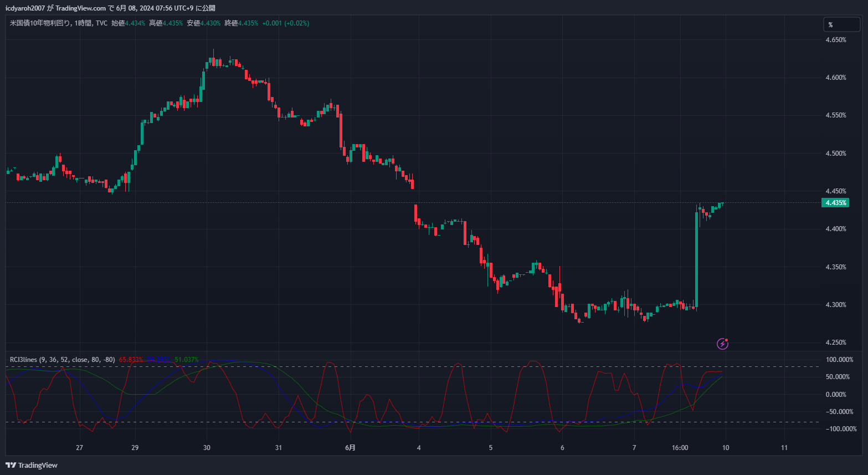Click the date label 29 on time axis
This screenshot has height=475, width=868.
[x=135, y=448]
